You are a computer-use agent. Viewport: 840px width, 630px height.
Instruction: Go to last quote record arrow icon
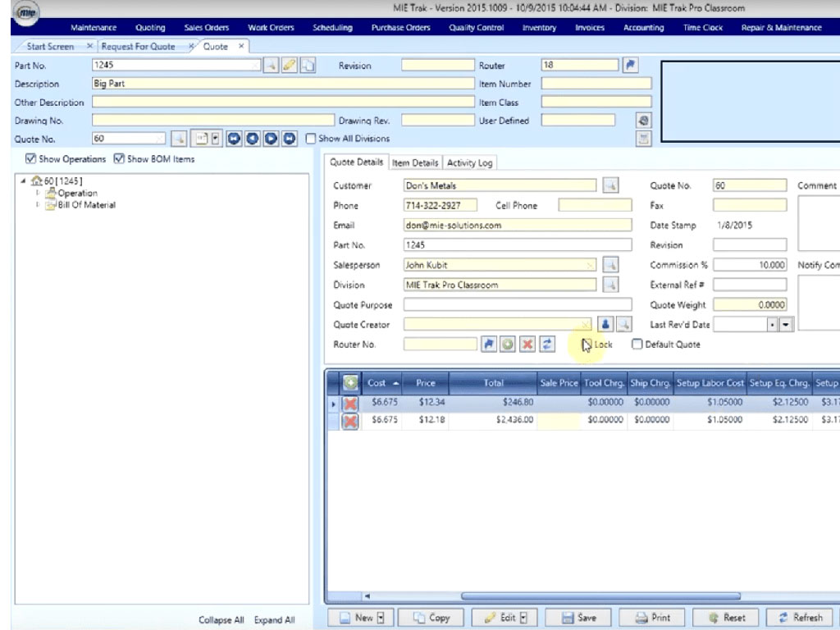click(290, 139)
